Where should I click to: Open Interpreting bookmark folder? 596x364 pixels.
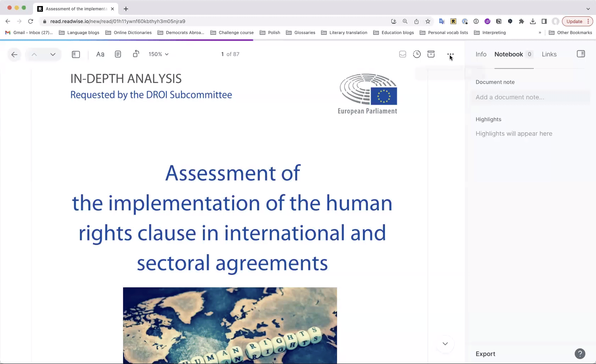(x=490, y=33)
